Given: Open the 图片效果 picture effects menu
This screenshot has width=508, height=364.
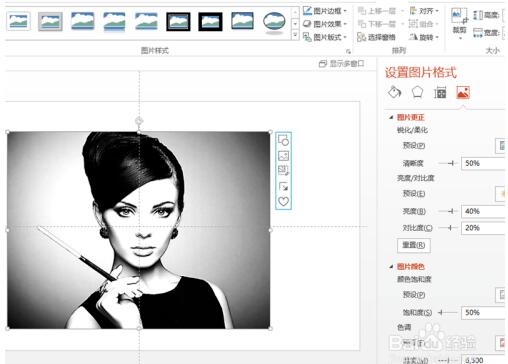Looking at the screenshot, I should 325,24.
